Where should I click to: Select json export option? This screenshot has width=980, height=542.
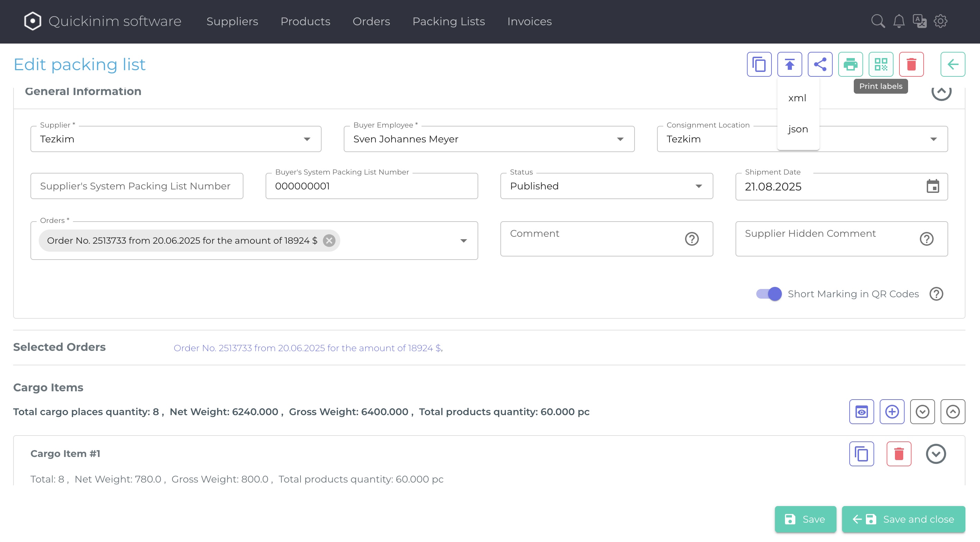[x=798, y=129]
